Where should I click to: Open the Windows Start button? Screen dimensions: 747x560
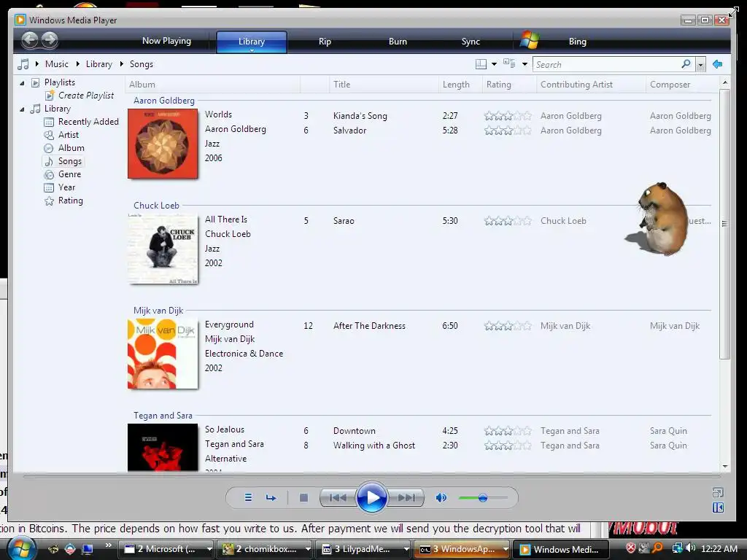[21, 548]
